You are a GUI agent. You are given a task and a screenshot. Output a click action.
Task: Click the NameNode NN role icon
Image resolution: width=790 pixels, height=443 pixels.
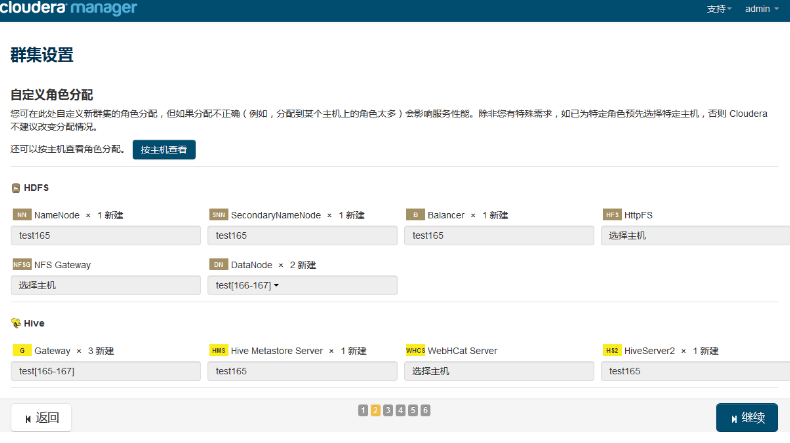(x=22, y=215)
